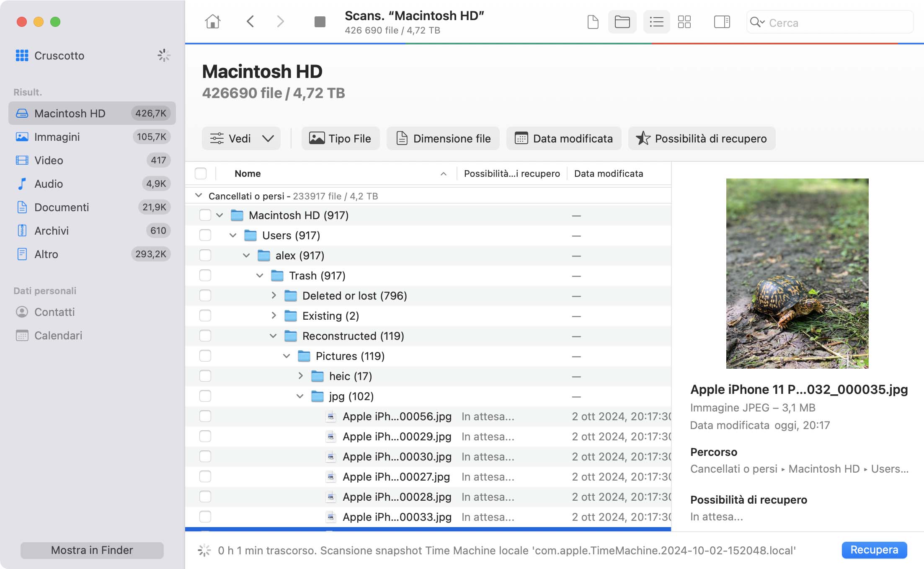Check the Apple iPh...00033.jpg file
Screen dimensions: 924x569
[205, 517]
